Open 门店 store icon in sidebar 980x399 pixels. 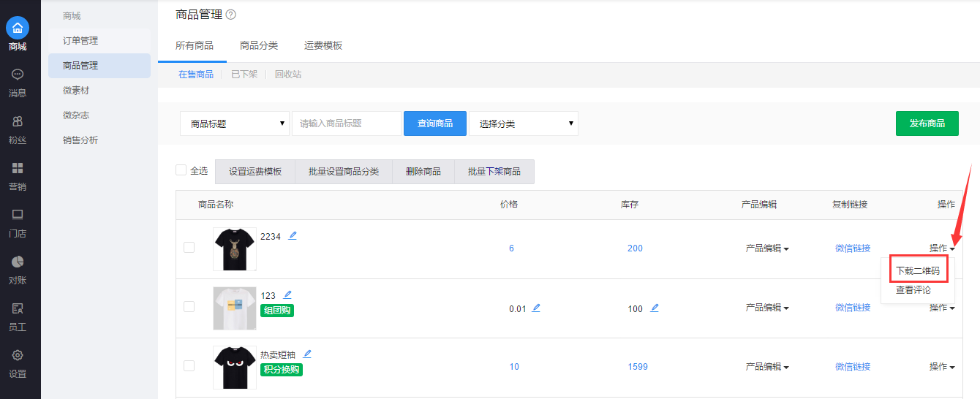(18, 215)
